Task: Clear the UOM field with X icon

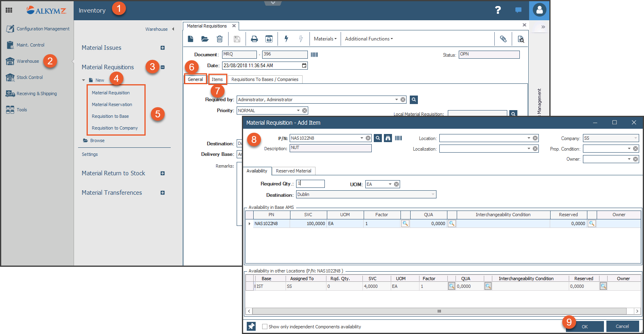Action: tap(396, 184)
